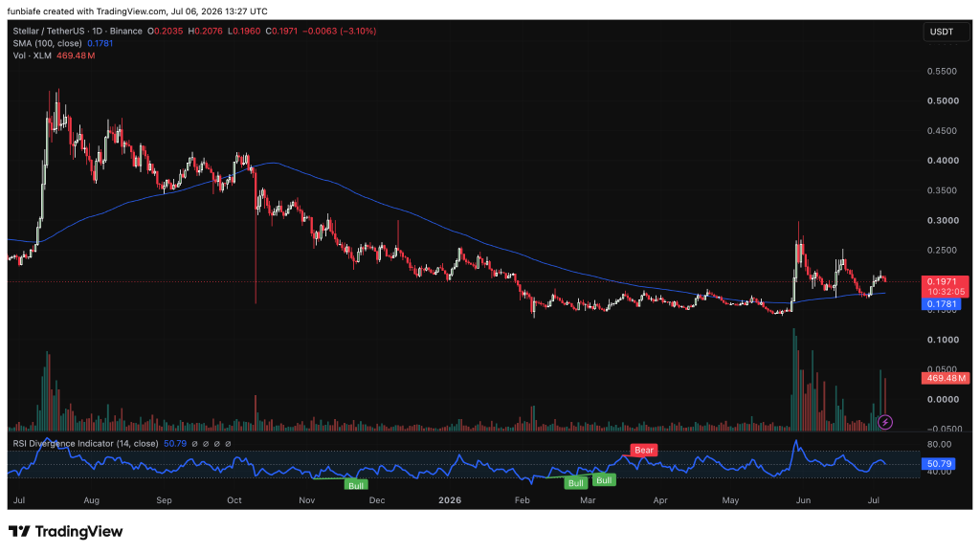This screenshot has width=980, height=553.
Task: Click the 469.48 M volume axis tag
Action: coord(945,378)
